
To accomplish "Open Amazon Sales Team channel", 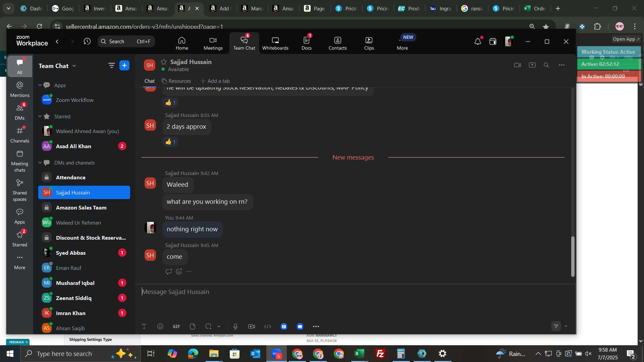I will click(x=84, y=207).
